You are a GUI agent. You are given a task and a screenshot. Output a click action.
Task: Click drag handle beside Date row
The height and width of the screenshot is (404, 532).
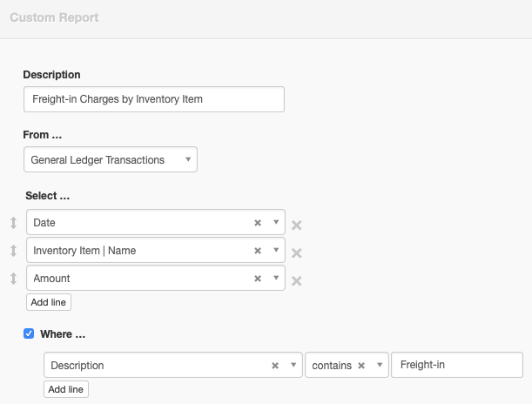click(x=13, y=223)
